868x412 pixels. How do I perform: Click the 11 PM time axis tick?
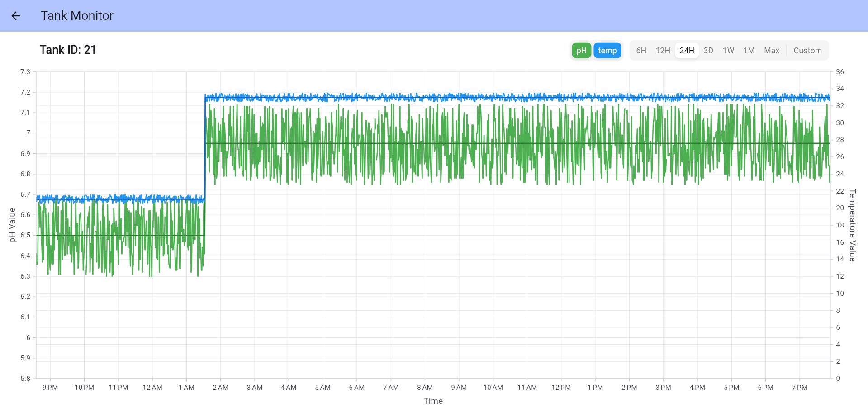pos(118,388)
